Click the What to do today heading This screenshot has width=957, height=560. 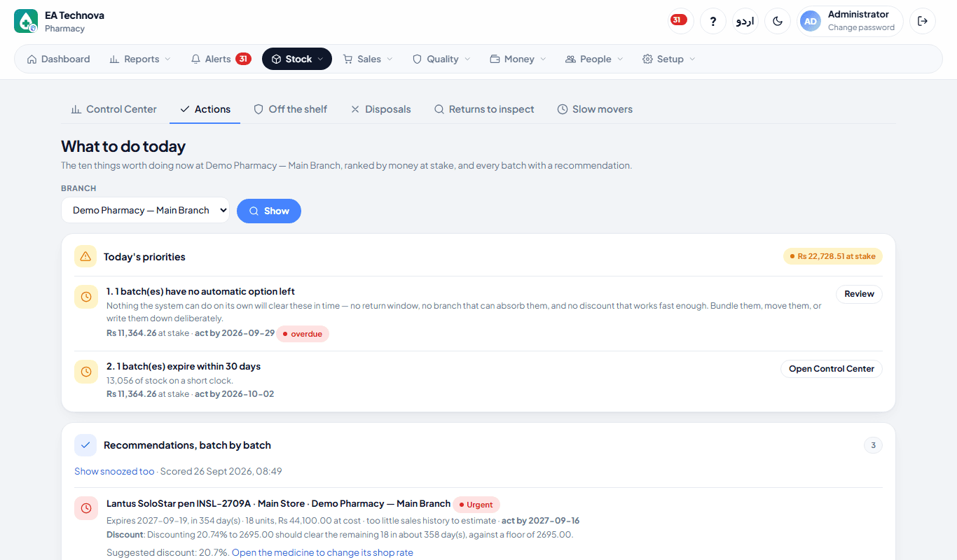tap(123, 146)
